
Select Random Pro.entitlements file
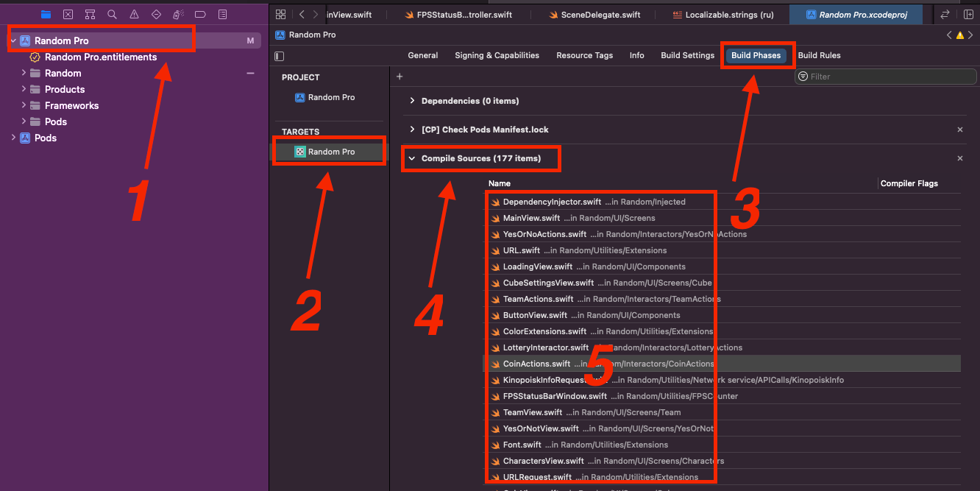pos(100,57)
